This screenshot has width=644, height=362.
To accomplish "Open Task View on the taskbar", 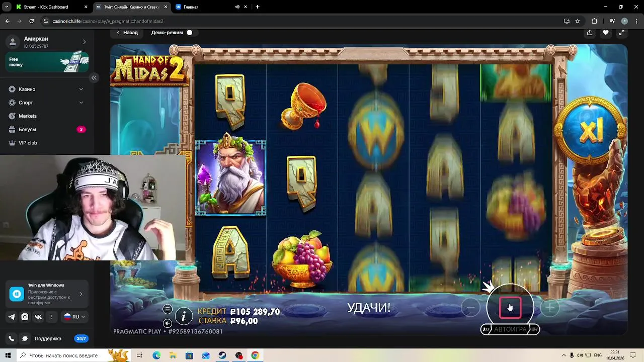I will coord(139,355).
